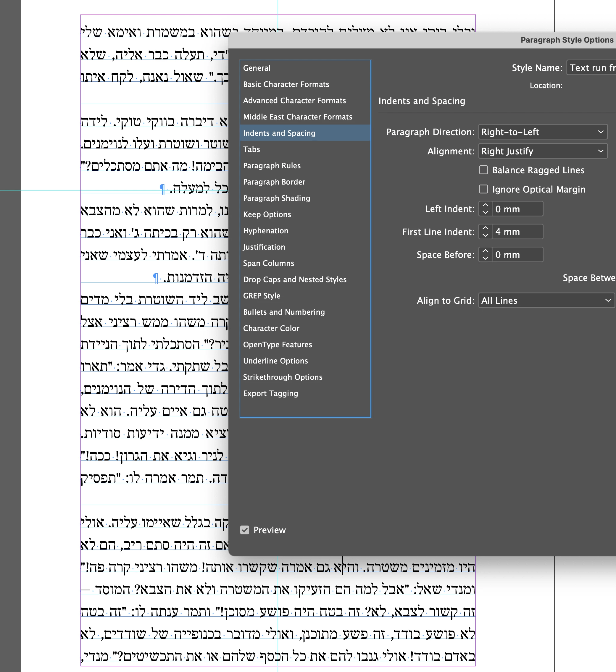Select Export Tagging category
The height and width of the screenshot is (672, 616).
270,393
